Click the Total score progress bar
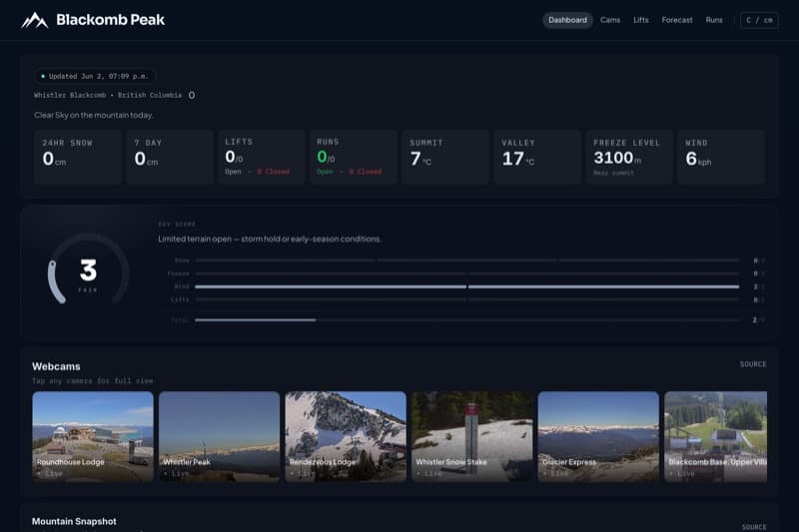The width and height of the screenshot is (799, 532). click(466, 320)
